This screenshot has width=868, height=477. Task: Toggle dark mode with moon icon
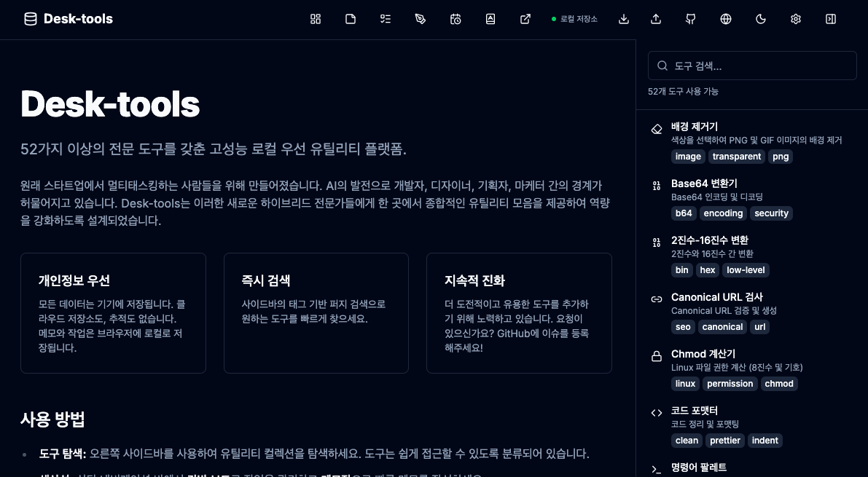coord(761,19)
